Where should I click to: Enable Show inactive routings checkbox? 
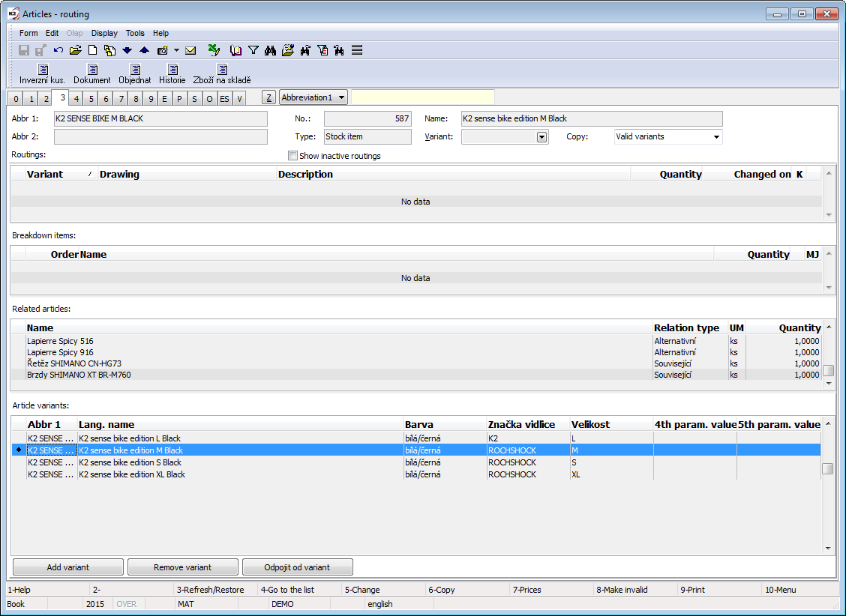point(293,156)
